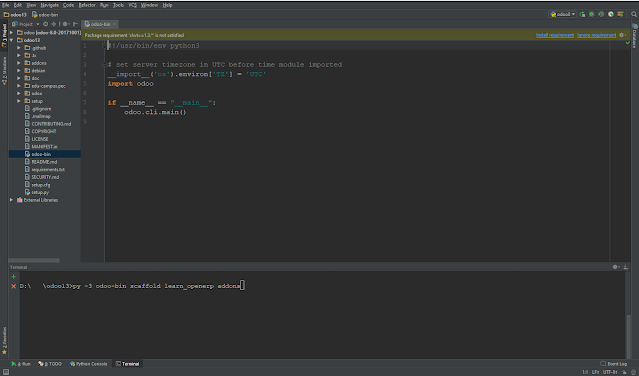The height and width of the screenshot is (376, 639).
Task: Open the Favorites side tool tab
Action: 4,340
